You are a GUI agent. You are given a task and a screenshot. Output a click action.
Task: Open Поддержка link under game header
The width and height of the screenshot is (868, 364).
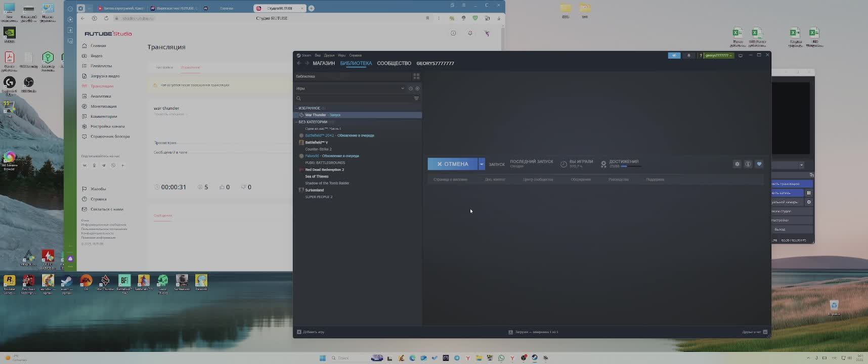(655, 179)
